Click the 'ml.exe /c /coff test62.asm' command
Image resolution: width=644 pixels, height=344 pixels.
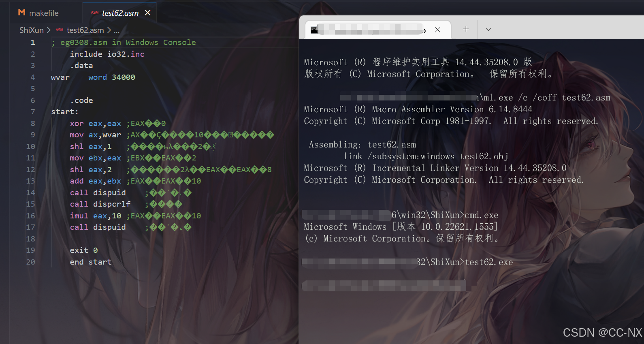click(547, 98)
